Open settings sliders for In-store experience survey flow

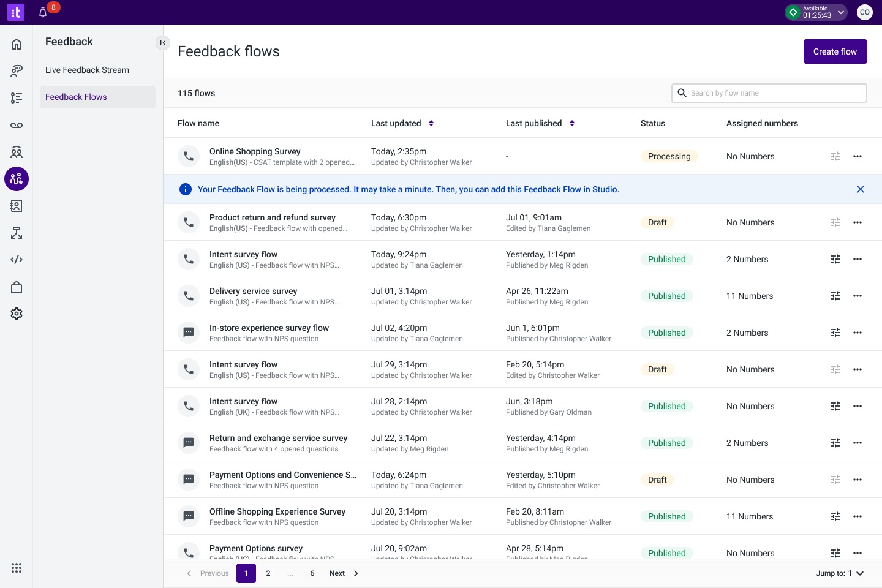[835, 333]
